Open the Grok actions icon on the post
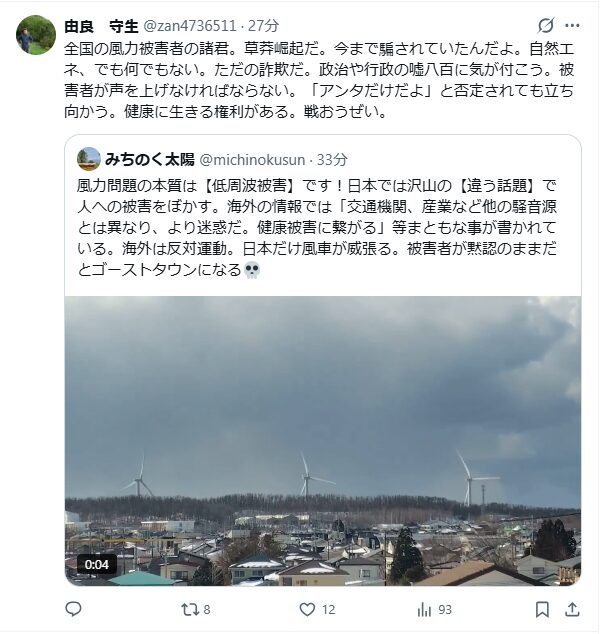This screenshot has width=605, height=634. (x=545, y=25)
